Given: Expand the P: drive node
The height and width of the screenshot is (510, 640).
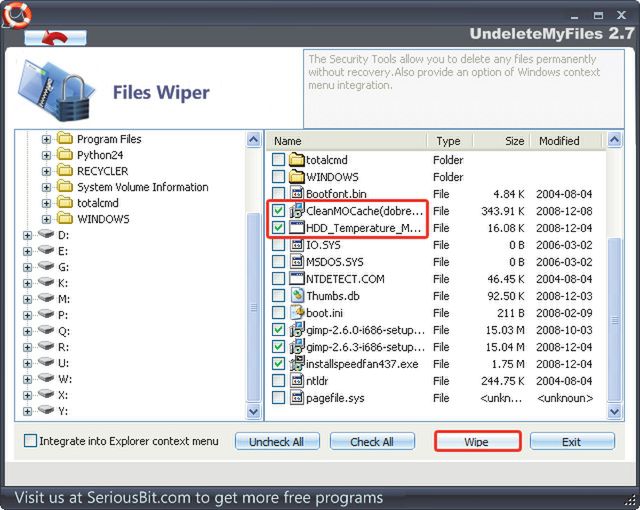Looking at the screenshot, I should (27, 315).
